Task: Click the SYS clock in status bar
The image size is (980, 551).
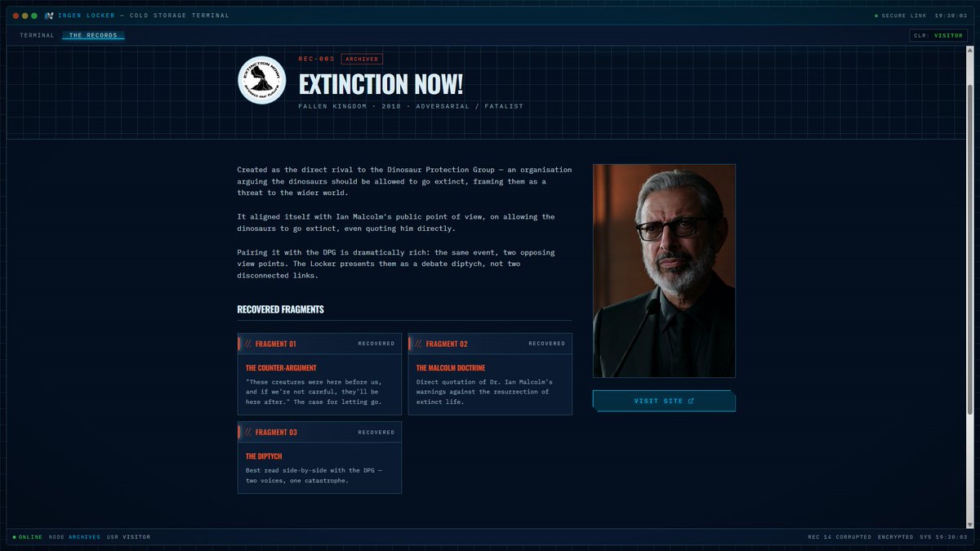Action: point(943,537)
